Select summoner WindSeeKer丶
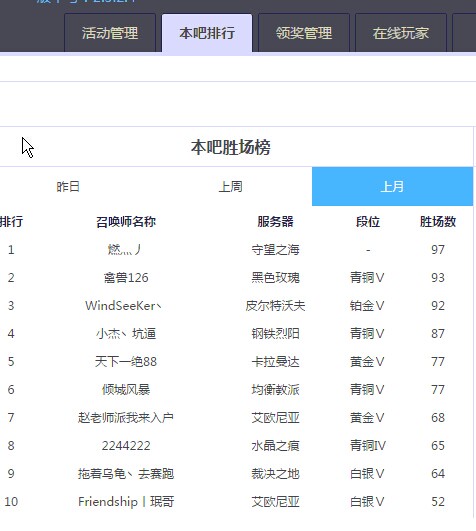The image size is (476, 531). coord(124,306)
